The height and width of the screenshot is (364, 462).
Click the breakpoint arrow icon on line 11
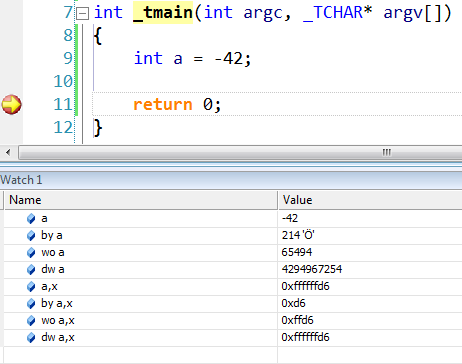(x=12, y=104)
